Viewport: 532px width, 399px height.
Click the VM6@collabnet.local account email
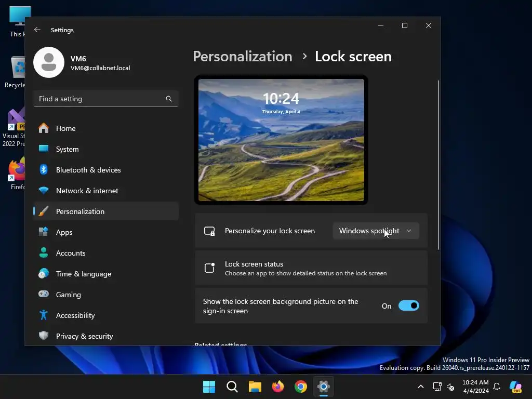tap(100, 68)
